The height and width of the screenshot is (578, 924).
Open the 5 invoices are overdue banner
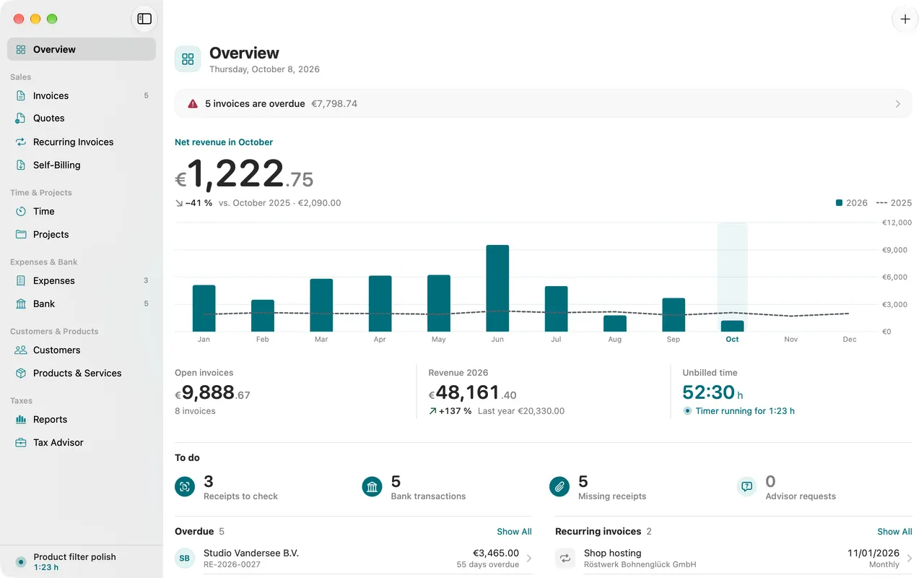click(x=544, y=103)
